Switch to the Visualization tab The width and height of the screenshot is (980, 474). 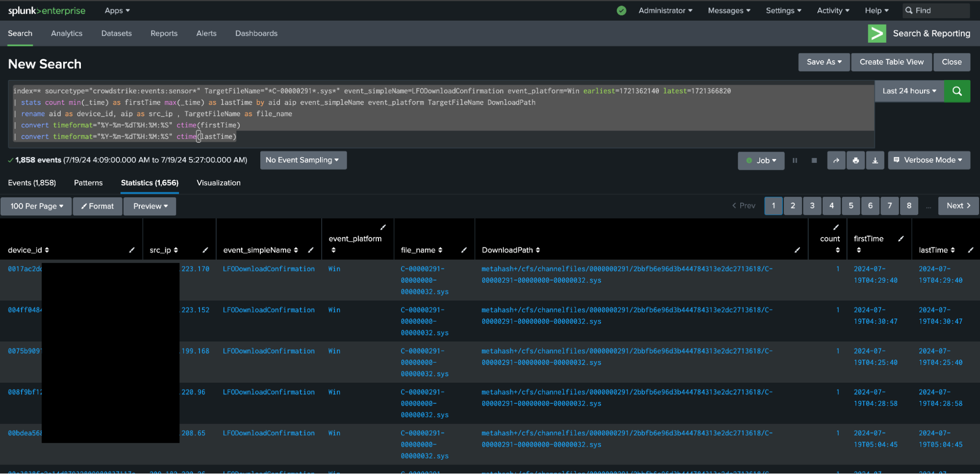[x=219, y=183]
